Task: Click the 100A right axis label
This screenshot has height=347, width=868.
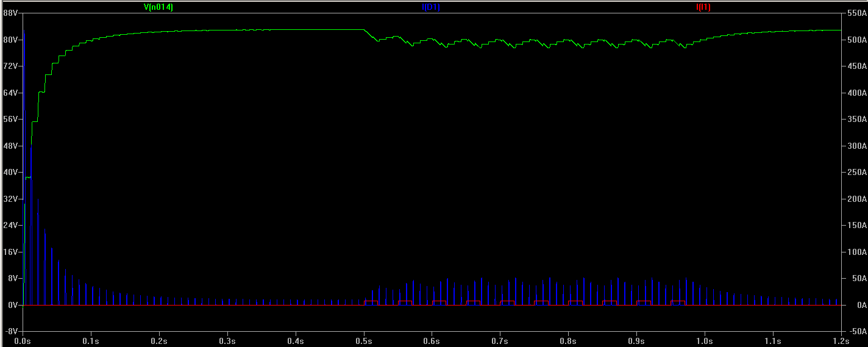Action: point(856,252)
